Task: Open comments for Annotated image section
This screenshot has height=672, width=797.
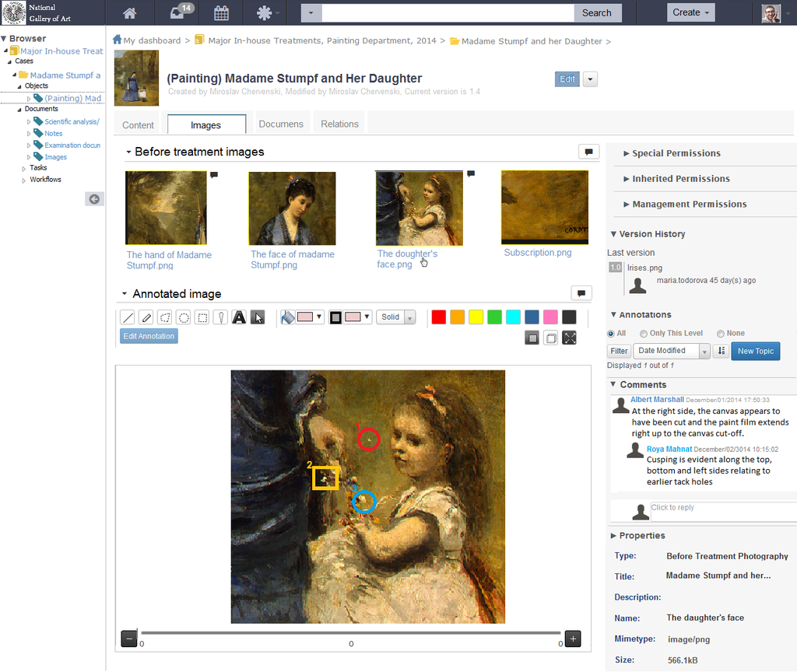Action: (581, 293)
